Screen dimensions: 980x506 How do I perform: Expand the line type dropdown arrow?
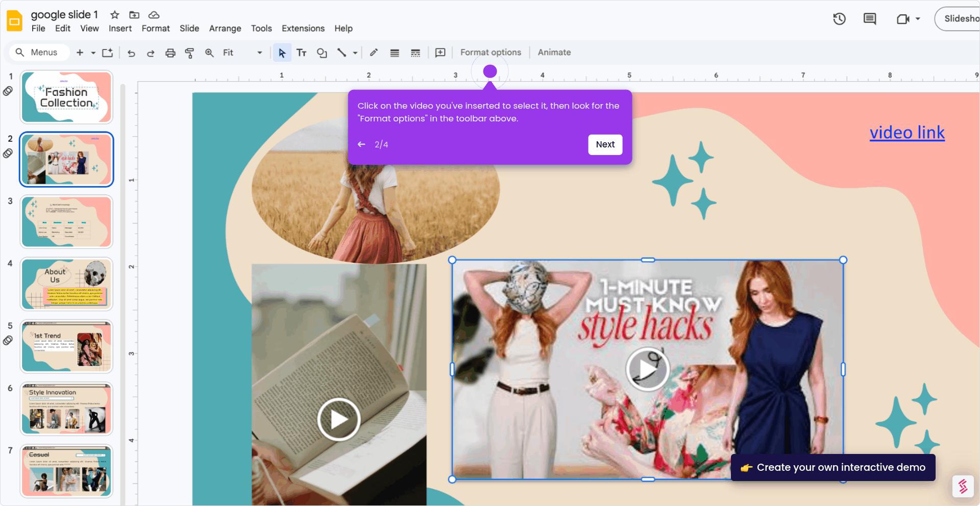click(x=355, y=53)
